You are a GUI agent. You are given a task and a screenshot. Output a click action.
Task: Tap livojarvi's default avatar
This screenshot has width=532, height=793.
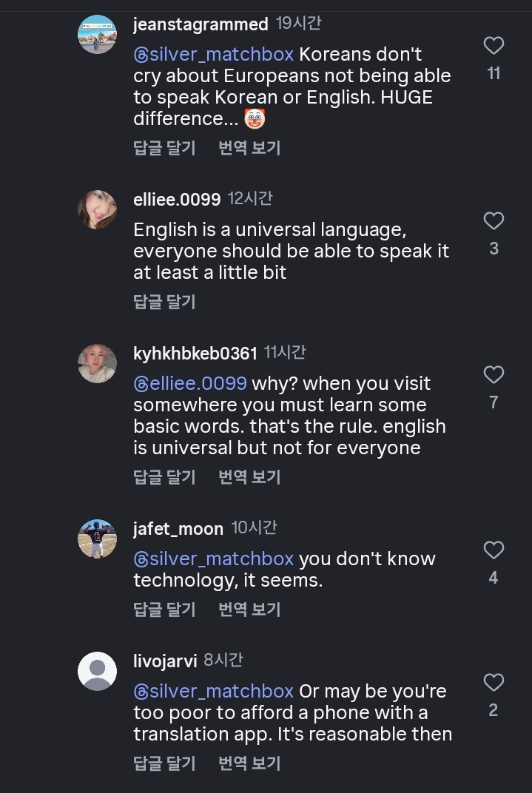(x=97, y=671)
